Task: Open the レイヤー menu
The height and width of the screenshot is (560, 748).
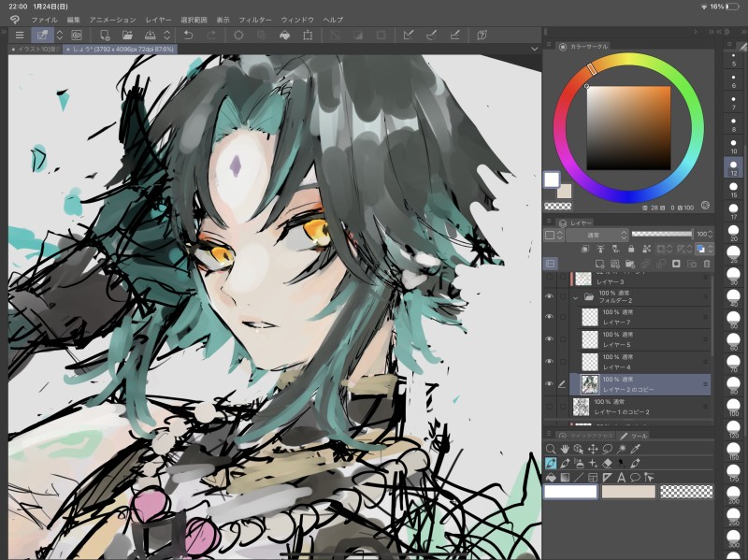Action: click(x=158, y=20)
